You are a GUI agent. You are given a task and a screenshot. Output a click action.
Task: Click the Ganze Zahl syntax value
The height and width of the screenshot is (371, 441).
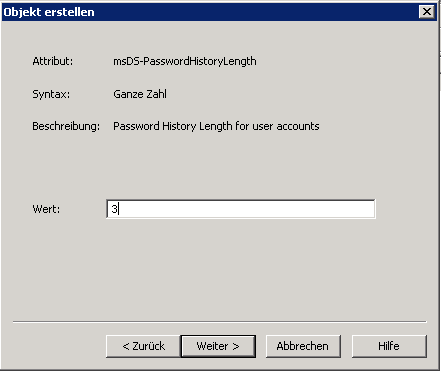(x=140, y=94)
